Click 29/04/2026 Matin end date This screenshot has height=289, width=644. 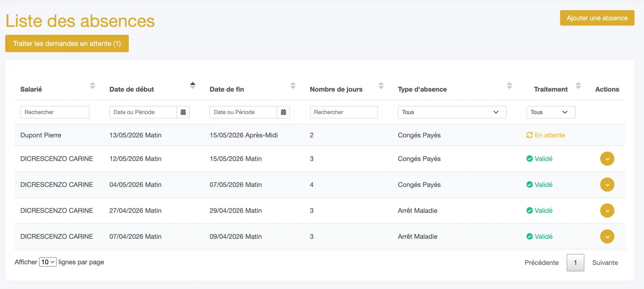tap(235, 211)
